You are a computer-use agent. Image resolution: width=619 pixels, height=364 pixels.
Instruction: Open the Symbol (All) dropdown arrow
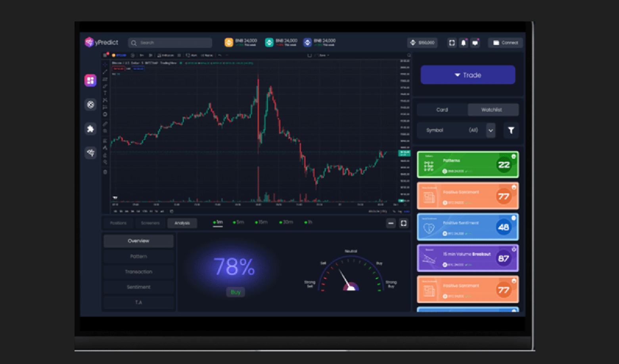(491, 130)
